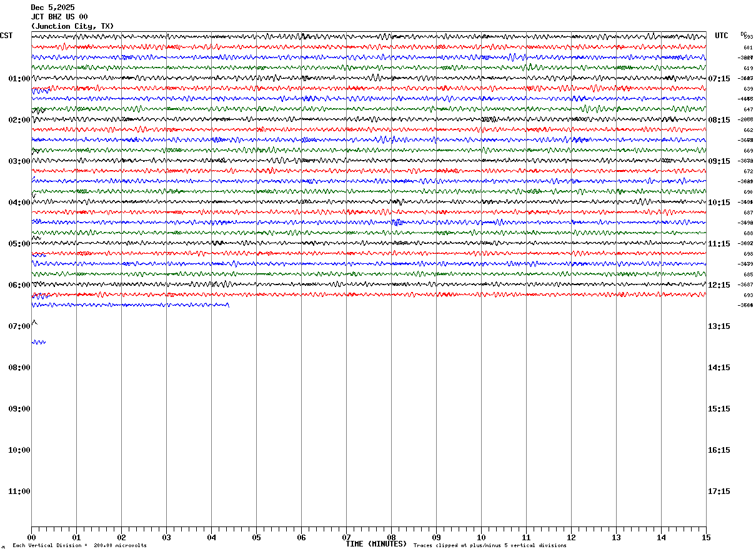Screen dimensions: 756x554
Task: Click minute tick 00 on time axis
Action: click(31, 537)
